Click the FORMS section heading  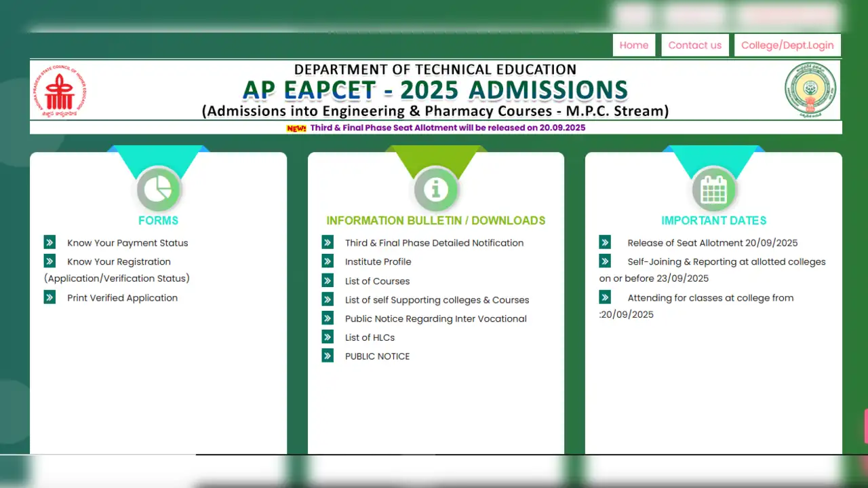point(158,221)
